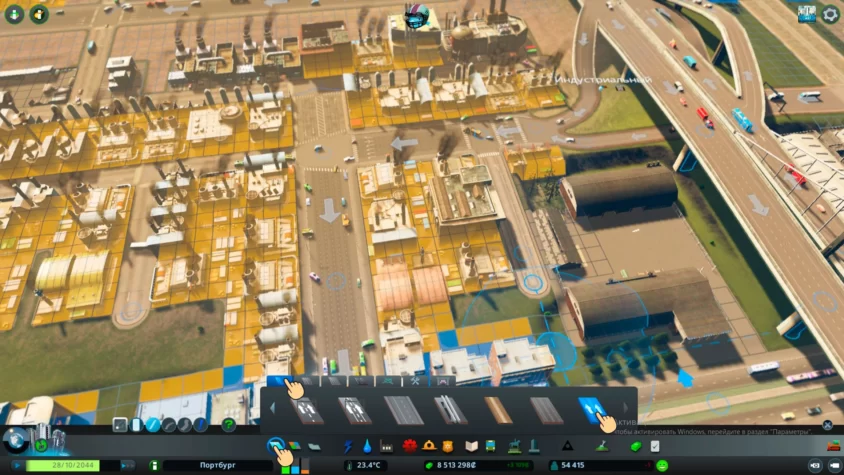Image resolution: width=844 pixels, height=475 pixels.
Task: Select freeform road building mode
Action: [x=184, y=425]
